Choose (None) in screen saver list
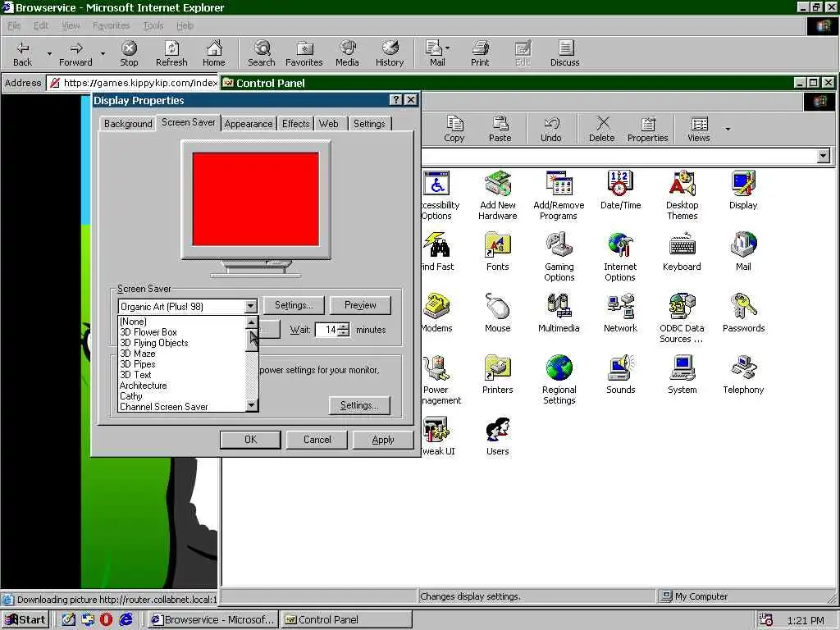Viewport: 840px width, 630px height. (181, 322)
